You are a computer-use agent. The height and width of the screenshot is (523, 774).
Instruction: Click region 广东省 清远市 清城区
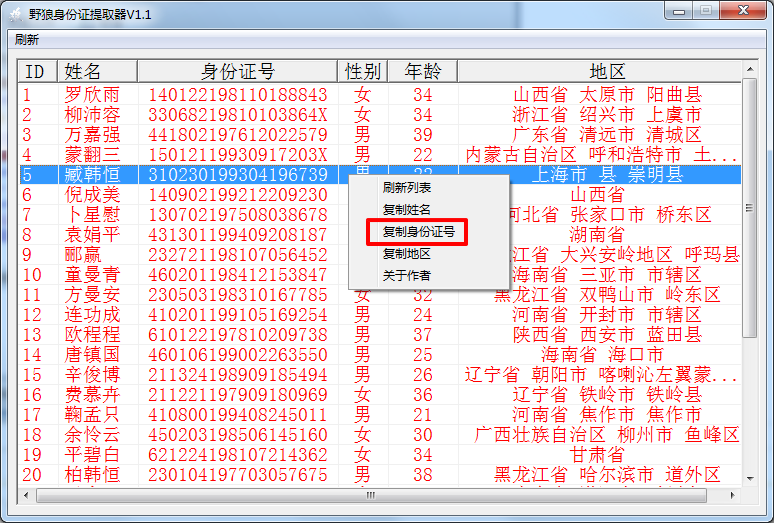(607, 135)
